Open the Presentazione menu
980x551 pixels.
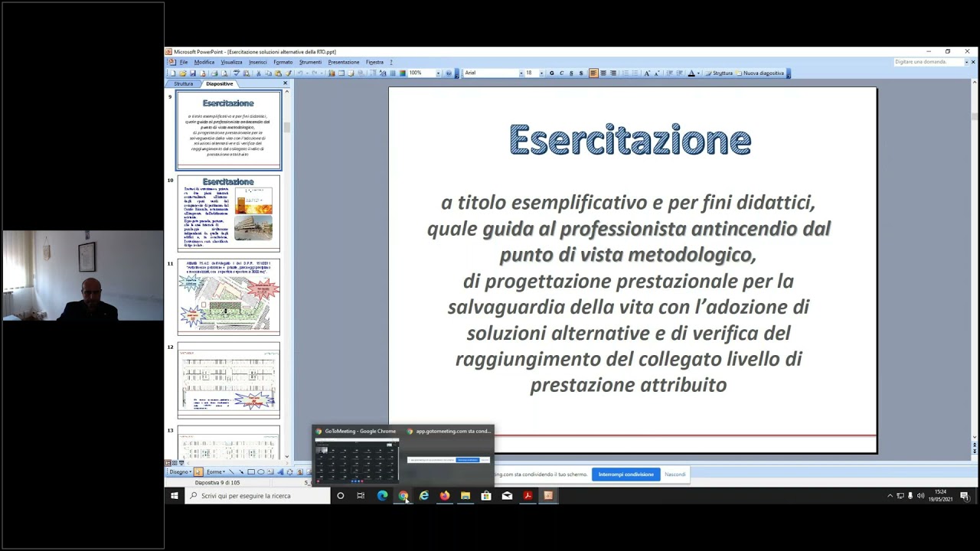point(344,62)
